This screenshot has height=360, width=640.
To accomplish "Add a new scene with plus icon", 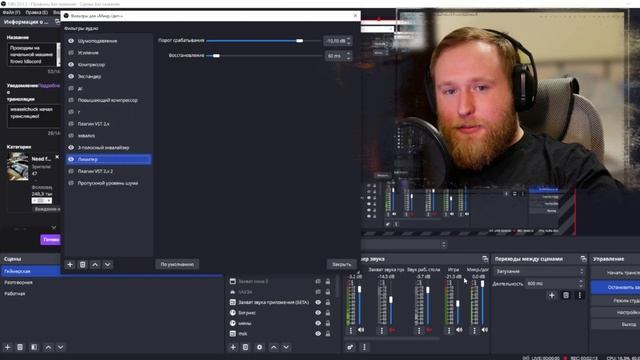I will tap(7, 347).
